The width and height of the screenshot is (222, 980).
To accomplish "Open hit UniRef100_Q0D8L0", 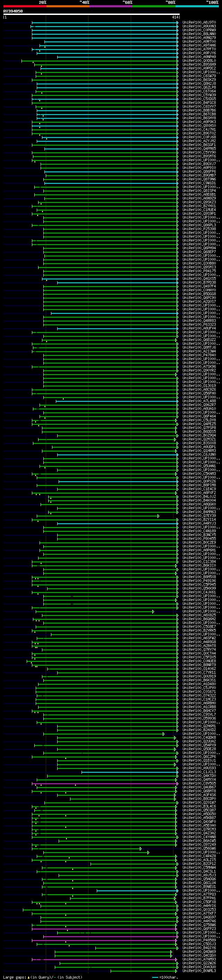I will [199, 61].
